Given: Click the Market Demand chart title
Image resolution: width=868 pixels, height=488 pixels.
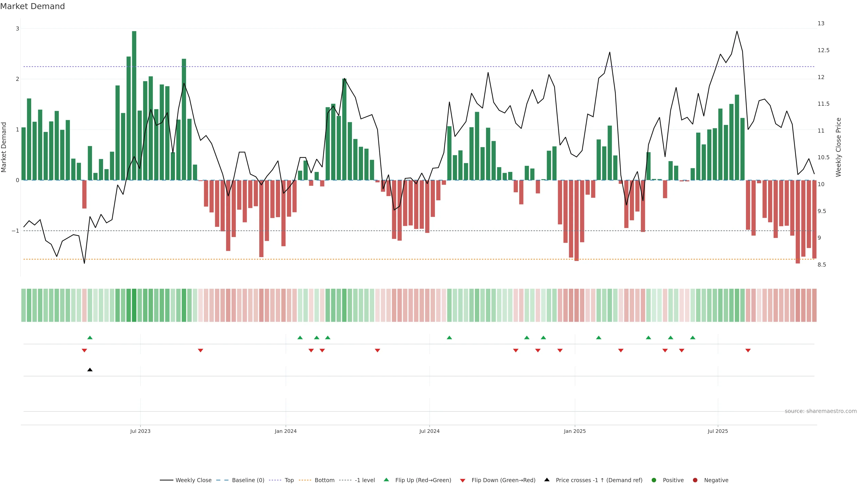Looking at the screenshot, I should coord(33,6).
